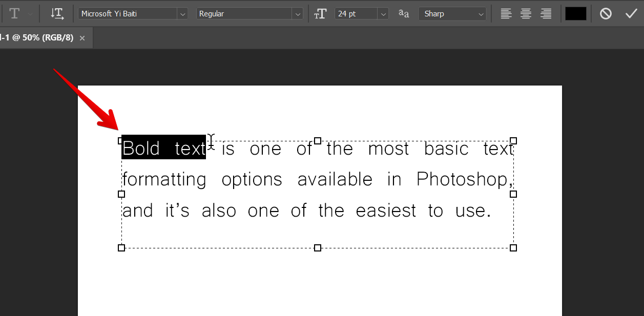Close the open document tab
The image size is (644, 316).
(82, 37)
